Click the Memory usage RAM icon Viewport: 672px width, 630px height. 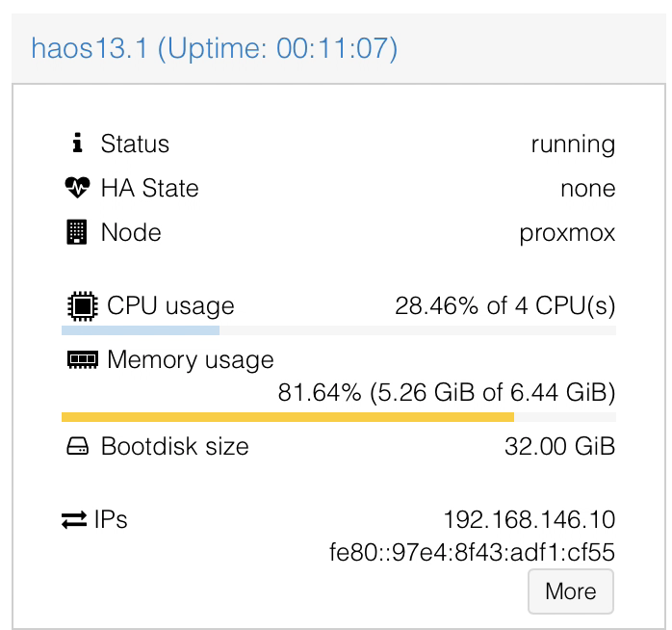click(x=82, y=359)
